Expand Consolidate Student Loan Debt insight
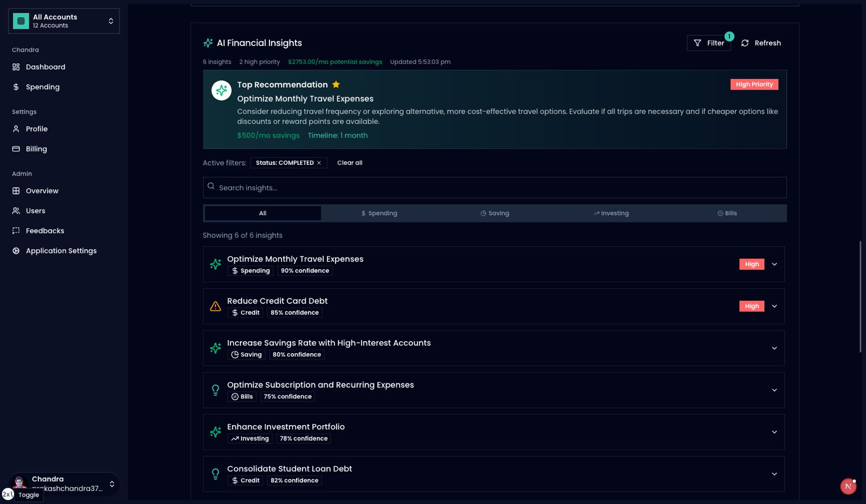 (774, 474)
